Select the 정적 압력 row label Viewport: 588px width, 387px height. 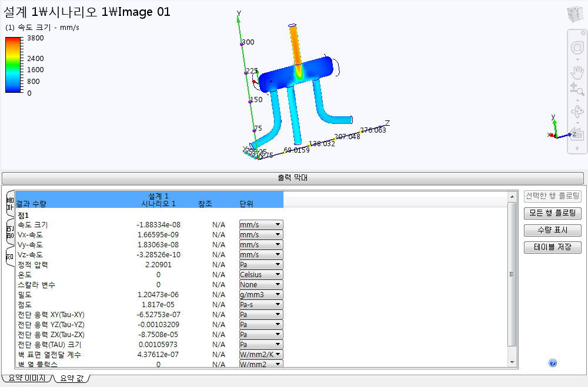tap(33, 265)
